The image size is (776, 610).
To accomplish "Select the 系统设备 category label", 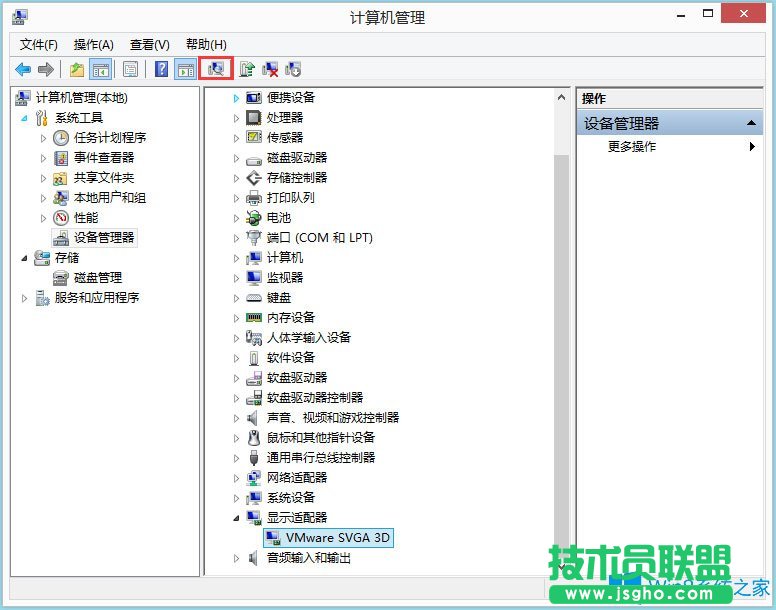I will tap(291, 498).
